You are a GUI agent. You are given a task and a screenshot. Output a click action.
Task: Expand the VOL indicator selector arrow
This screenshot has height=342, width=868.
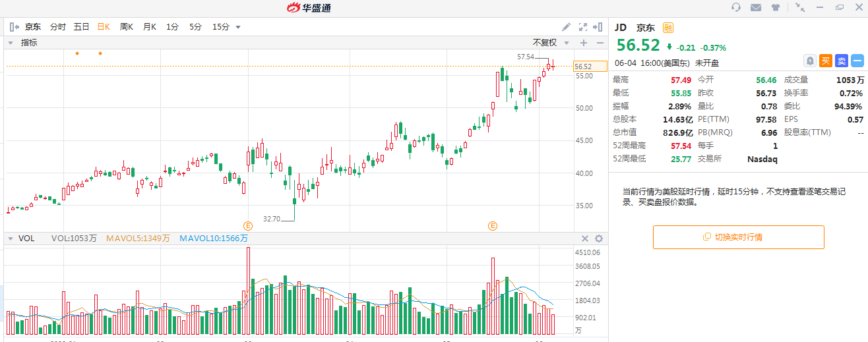11,239
